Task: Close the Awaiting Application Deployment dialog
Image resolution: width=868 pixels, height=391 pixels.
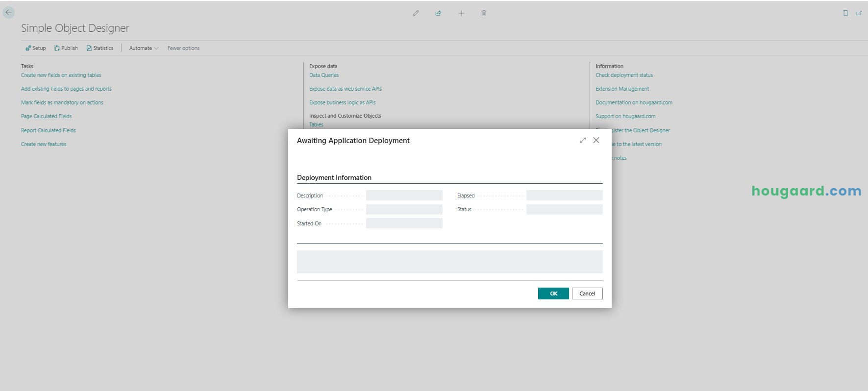Action: pyautogui.click(x=596, y=140)
